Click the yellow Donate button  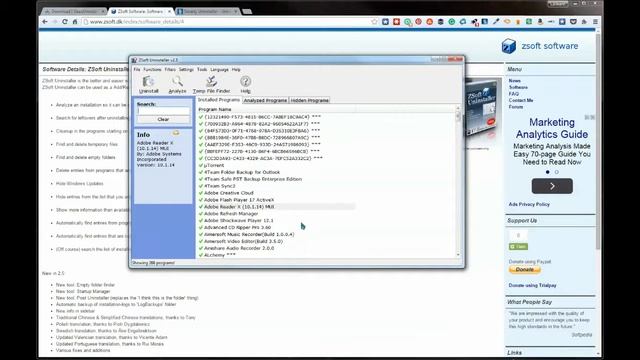(524, 270)
